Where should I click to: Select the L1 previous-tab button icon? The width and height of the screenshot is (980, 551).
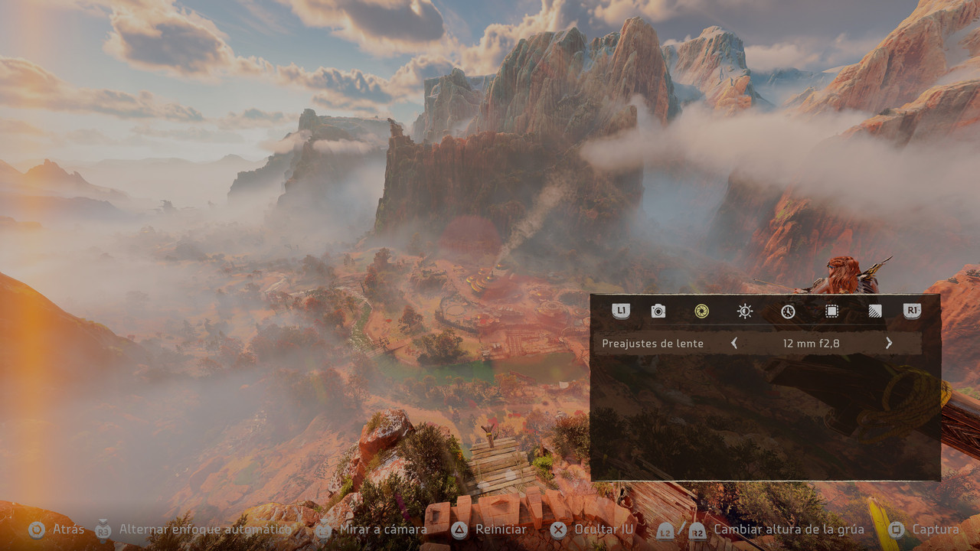[x=621, y=311]
